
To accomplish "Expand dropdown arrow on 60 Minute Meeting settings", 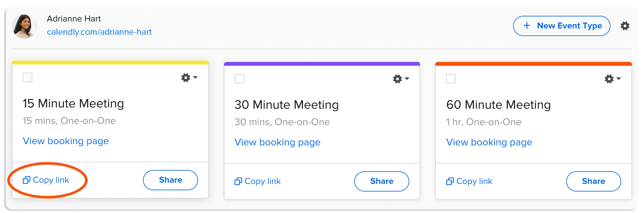I will [x=619, y=79].
